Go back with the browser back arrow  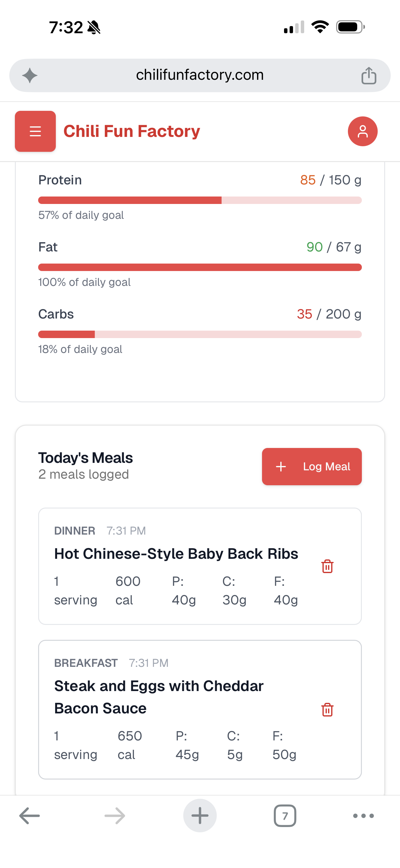tap(30, 816)
